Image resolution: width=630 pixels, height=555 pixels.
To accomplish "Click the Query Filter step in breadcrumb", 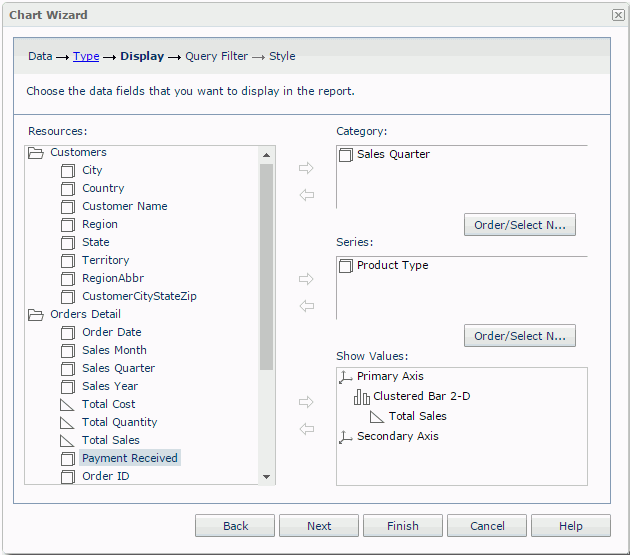I will 216,56.
